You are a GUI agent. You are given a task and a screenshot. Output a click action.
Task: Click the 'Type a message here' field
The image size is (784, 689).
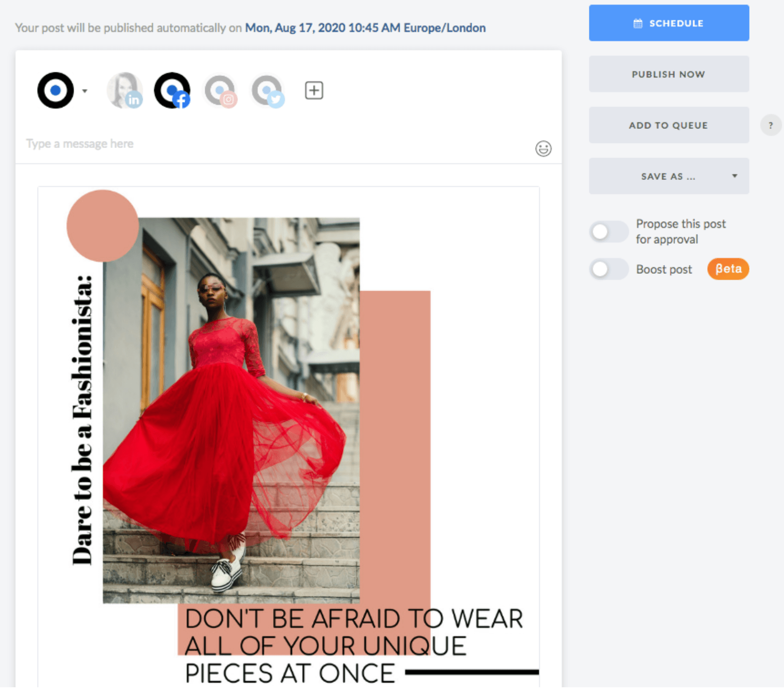[262, 144]
